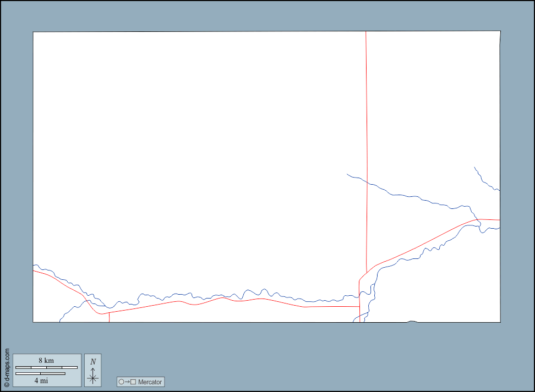
Task: Click where the river crosses the vertical red road
Action: tap(367, 183)
